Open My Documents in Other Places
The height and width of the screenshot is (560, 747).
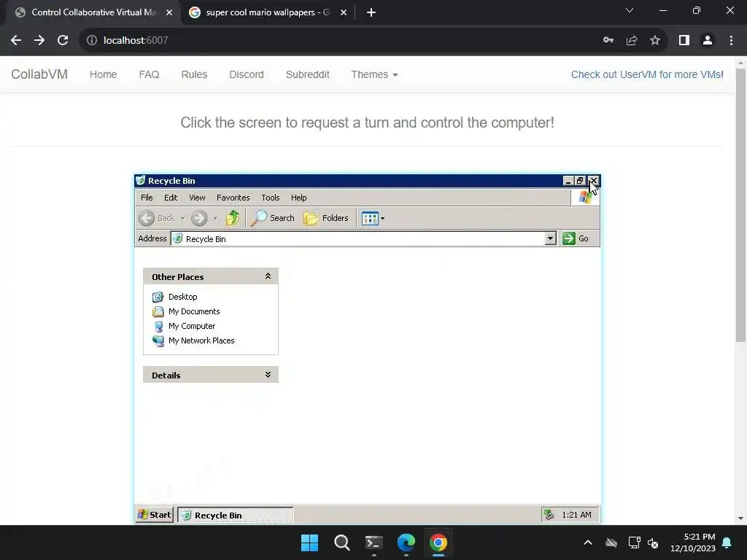pos(194,311)
